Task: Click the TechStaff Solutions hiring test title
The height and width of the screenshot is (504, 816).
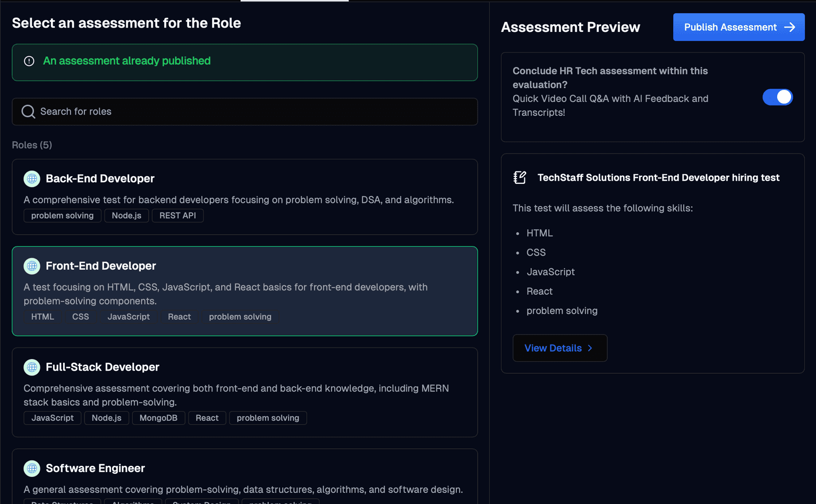Action: 658,177
